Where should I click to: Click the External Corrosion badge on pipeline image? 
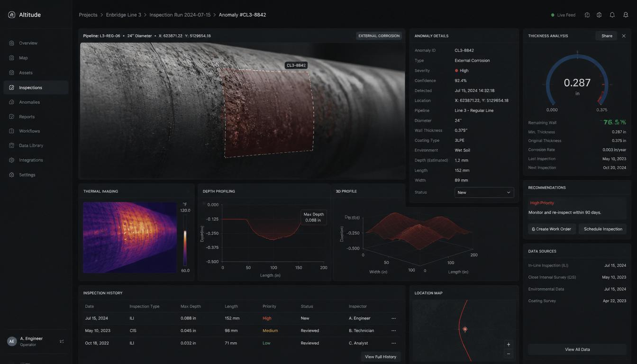(x=379, y=36)
